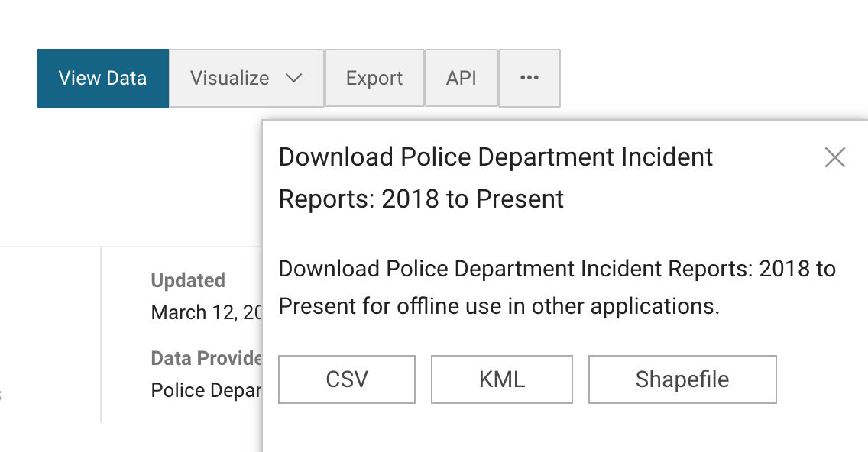
Task: Click the View Data button
Action: click(x=102, y=78)
